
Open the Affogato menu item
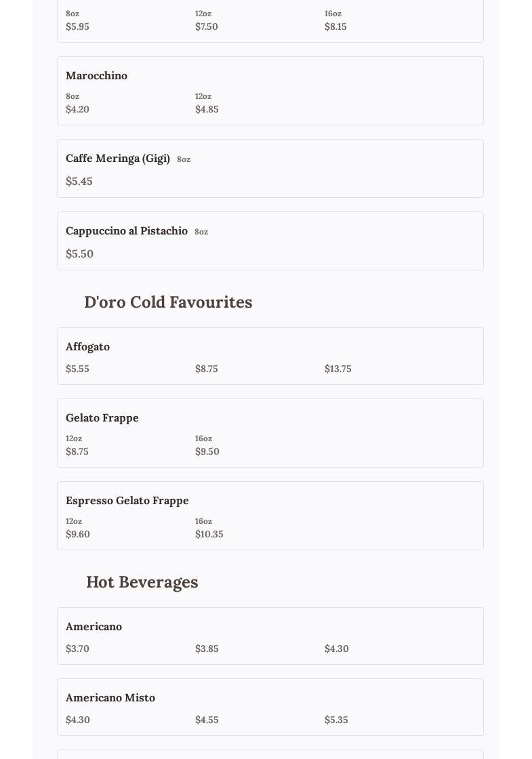coord(87,346)
